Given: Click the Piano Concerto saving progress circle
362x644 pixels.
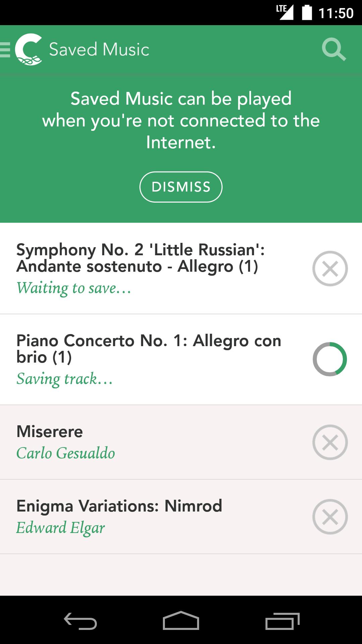Looking at the screenshot, I should coord(330,359).
